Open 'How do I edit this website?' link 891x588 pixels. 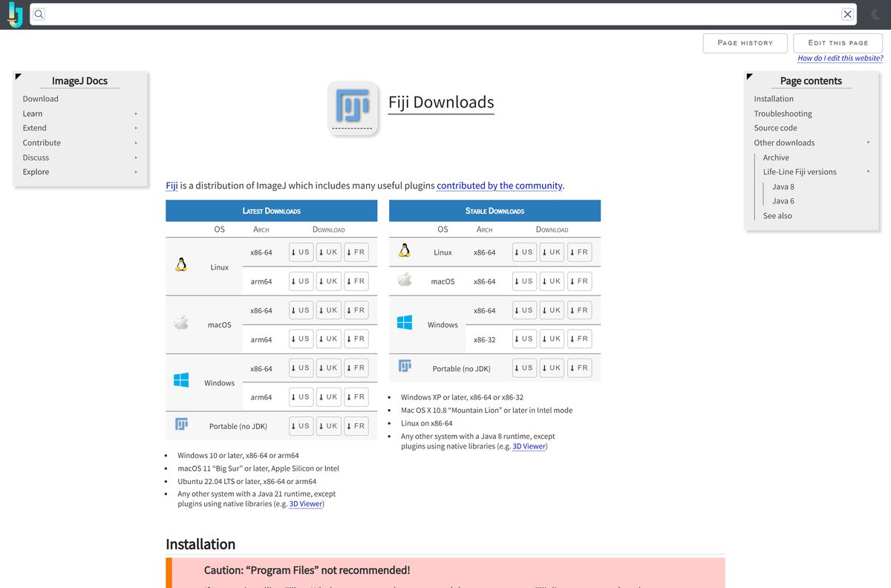[x=840, y=58]
